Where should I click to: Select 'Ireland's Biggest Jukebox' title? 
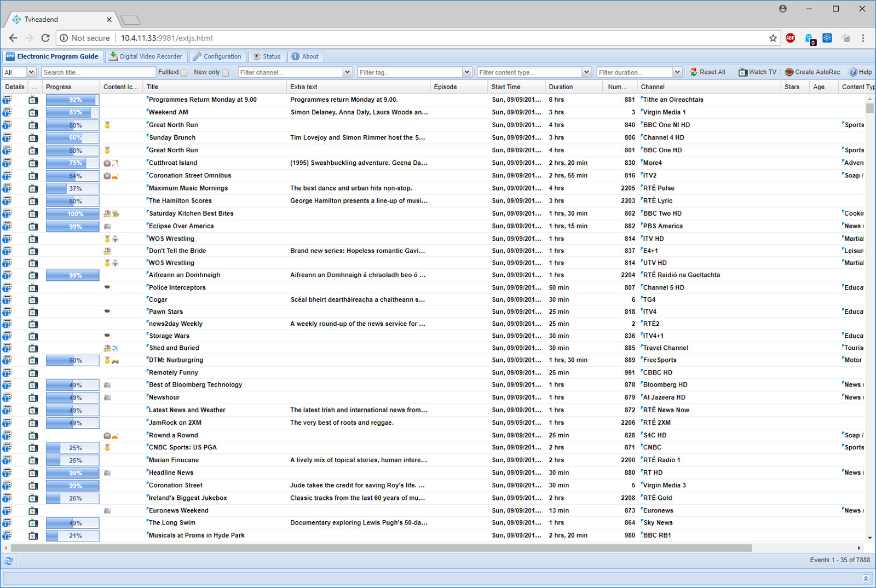[188, 498]
